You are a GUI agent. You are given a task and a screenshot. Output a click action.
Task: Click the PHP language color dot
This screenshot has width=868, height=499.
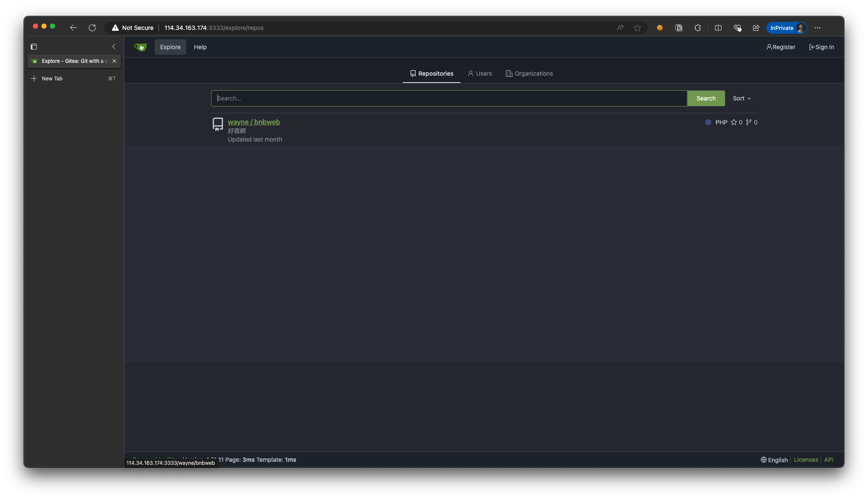pos(708,122)
